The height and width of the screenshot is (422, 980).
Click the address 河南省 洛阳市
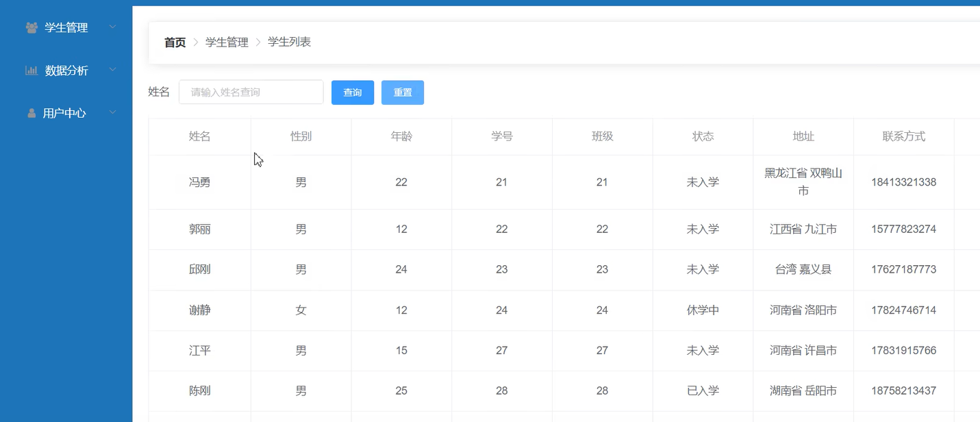point(803,310)
